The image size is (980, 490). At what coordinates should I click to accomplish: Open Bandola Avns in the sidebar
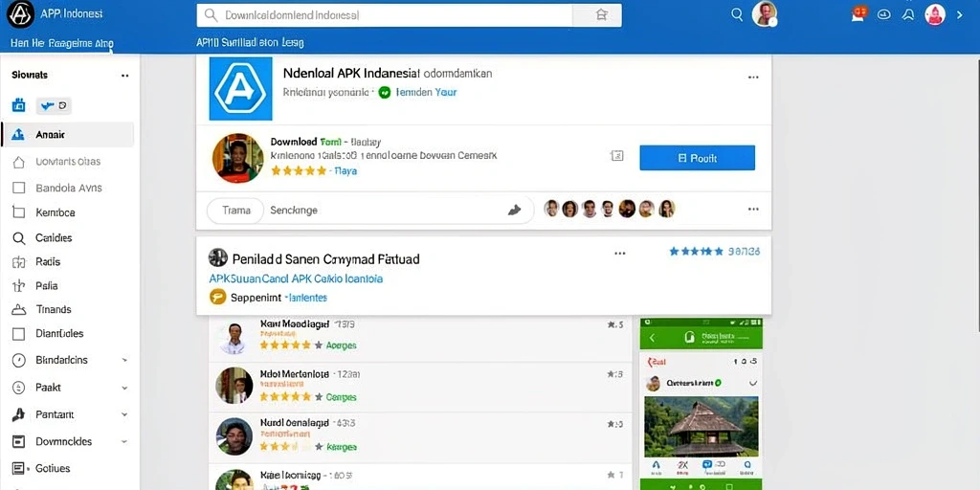(x=69, y=189)
